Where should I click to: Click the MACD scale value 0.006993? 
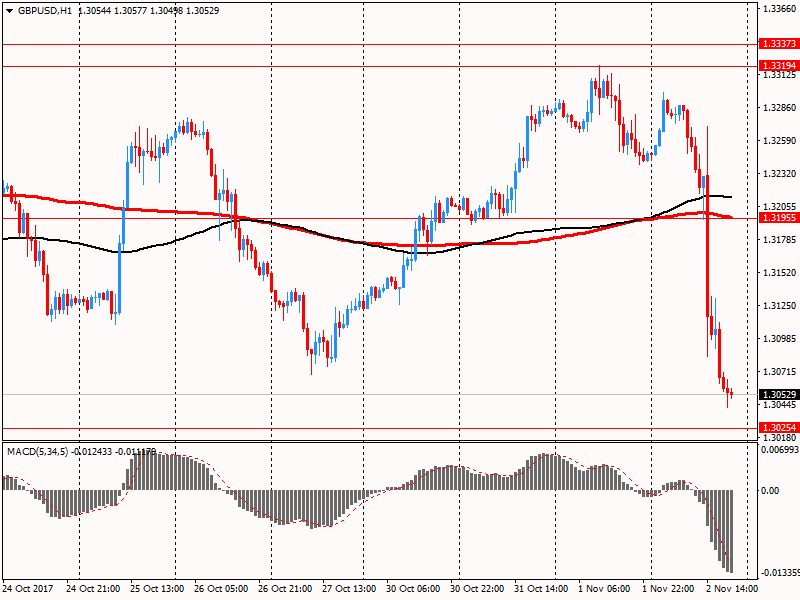pyautogui.click(x=780, y=449)
